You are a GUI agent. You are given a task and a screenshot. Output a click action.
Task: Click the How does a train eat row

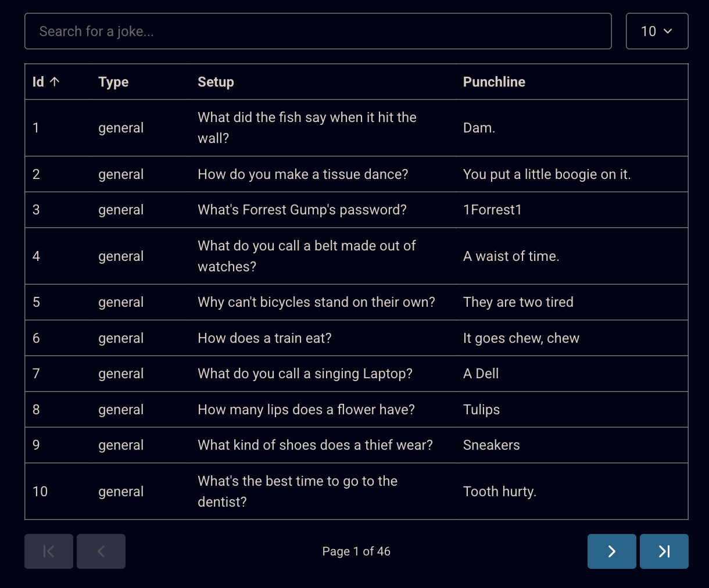[356, 338]
